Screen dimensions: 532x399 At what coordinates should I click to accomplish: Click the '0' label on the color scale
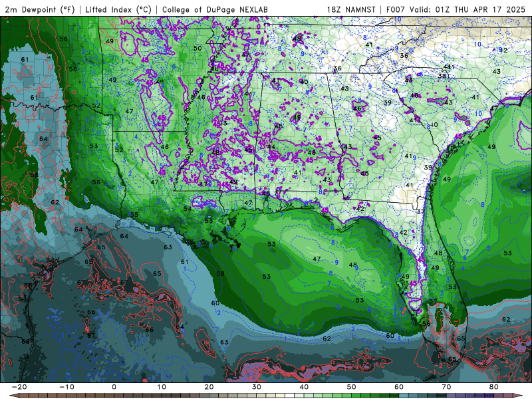click(114, 387)
